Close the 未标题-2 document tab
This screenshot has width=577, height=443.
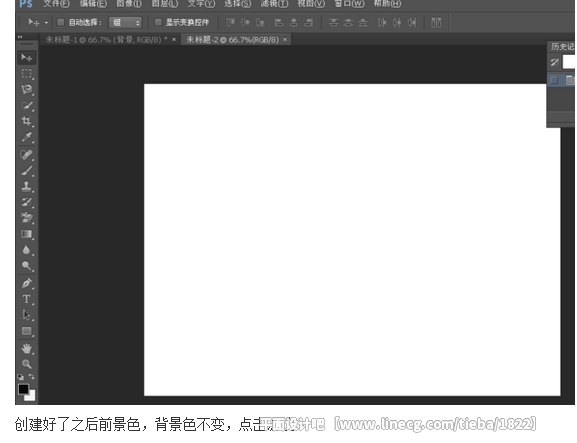285,39
